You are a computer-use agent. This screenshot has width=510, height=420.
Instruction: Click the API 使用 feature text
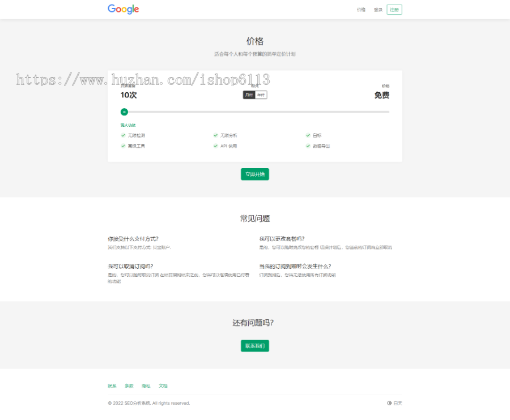[229, 146]
